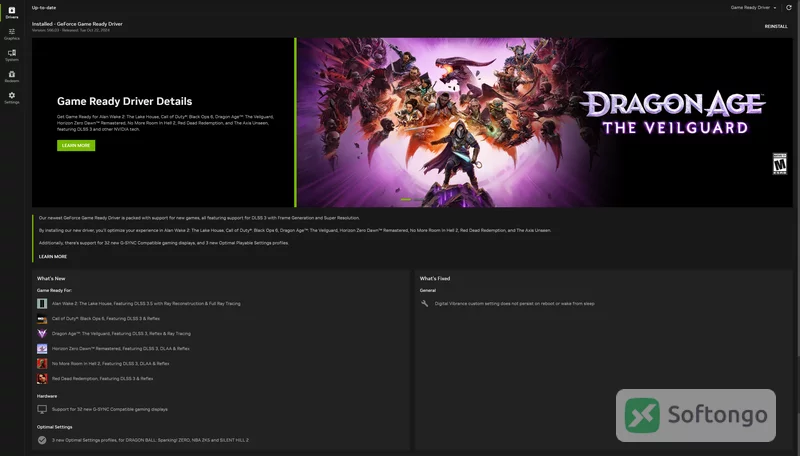Click the Dragon Age The Veilguard banner image
This screenshot has height=456, width=800.
point(545,122)
